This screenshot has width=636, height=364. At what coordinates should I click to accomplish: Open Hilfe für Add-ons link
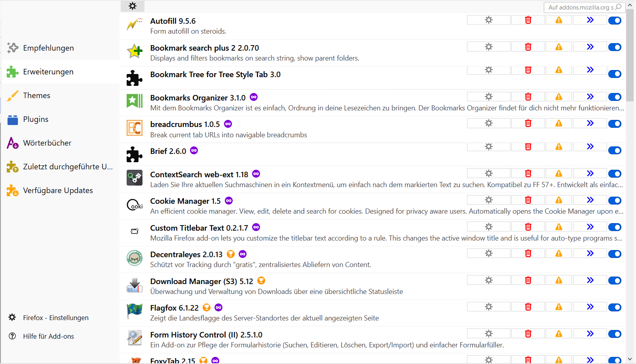pos(48,336)
